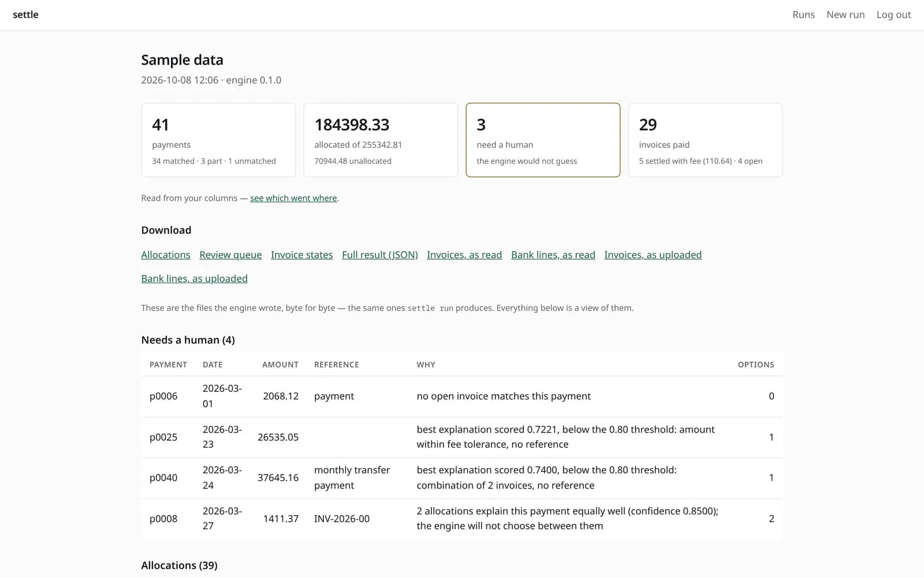Image resolution: width=924 pixels, height=578 pixels.
Task: Select payment p0040 cell
Action: click(163, 478)
